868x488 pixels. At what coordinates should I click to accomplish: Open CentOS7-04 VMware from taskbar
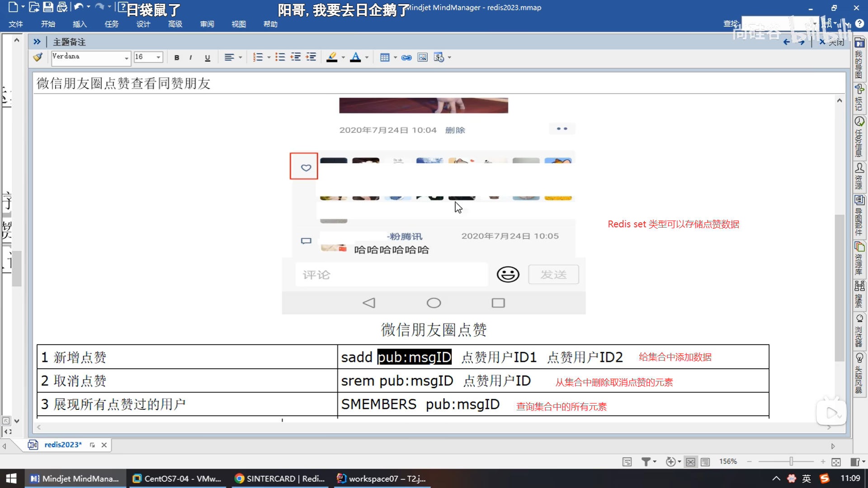click(177, 479)
